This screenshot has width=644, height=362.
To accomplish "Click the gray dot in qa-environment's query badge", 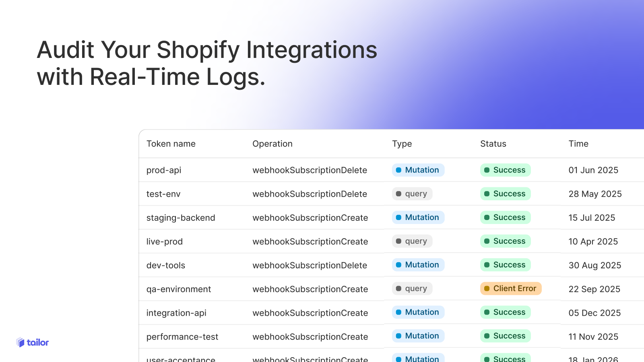I will coord(398,288).
